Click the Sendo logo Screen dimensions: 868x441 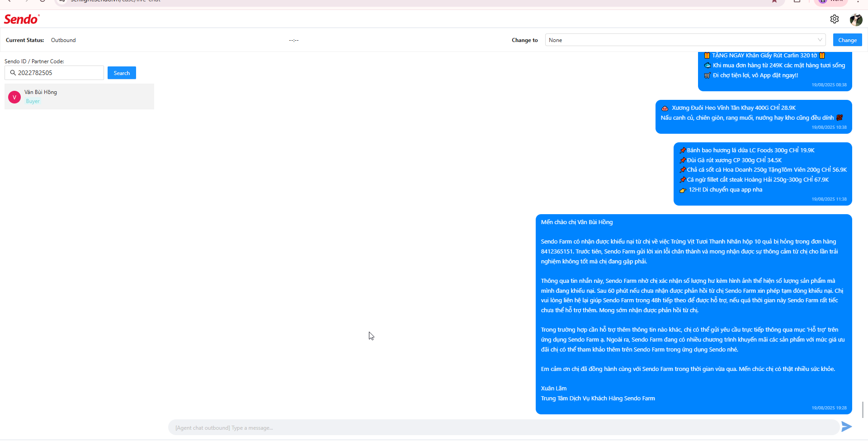pos(22,19)
